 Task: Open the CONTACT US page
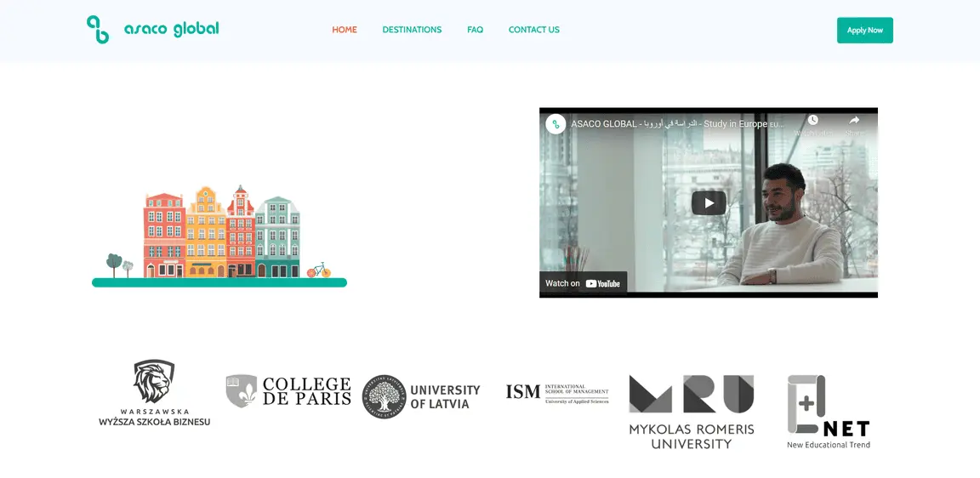(533, 30)
